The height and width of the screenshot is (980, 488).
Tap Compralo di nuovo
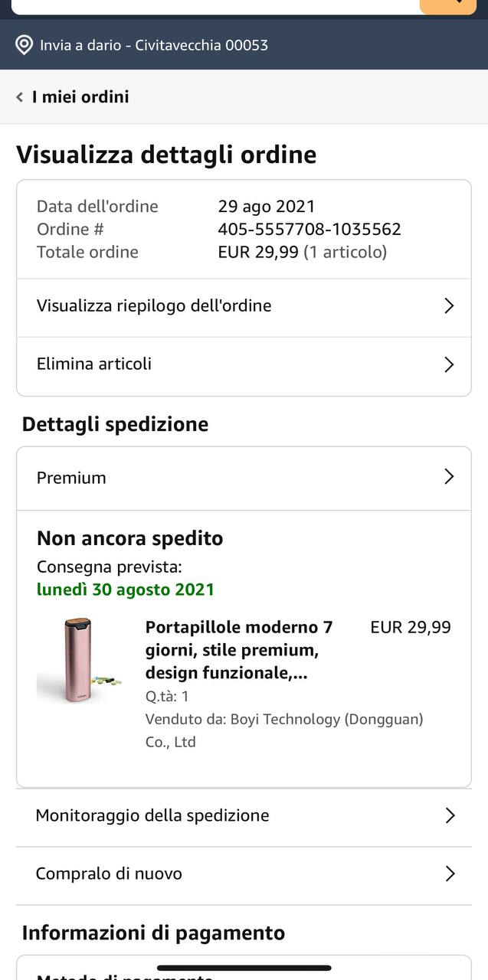109,874
